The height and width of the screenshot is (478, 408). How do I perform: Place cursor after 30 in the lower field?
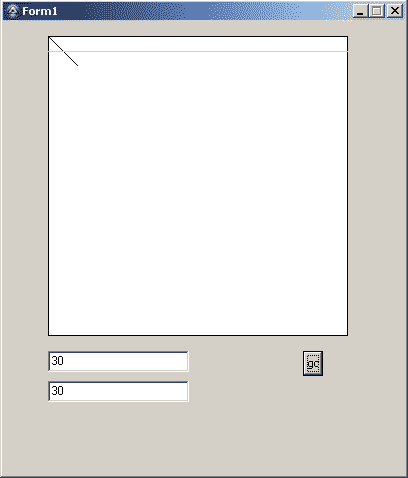pos(65,391)
